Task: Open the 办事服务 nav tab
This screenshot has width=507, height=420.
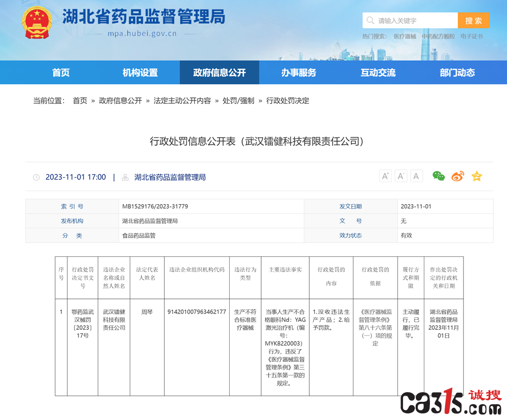Action: [x=299, y=72]
